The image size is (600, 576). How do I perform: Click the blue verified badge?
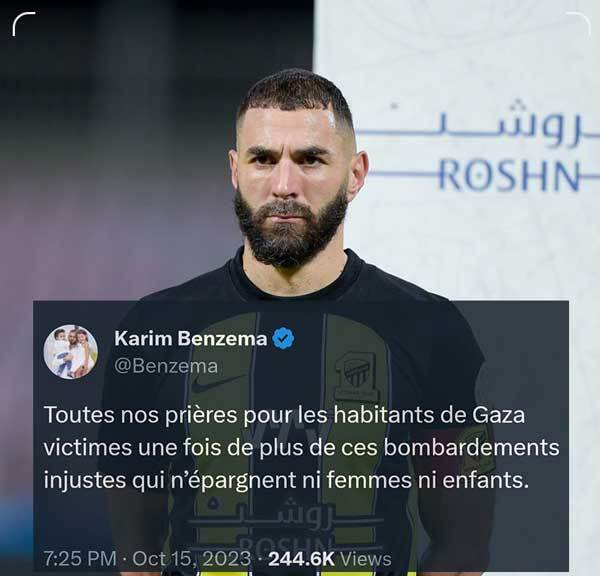[283, 339]
